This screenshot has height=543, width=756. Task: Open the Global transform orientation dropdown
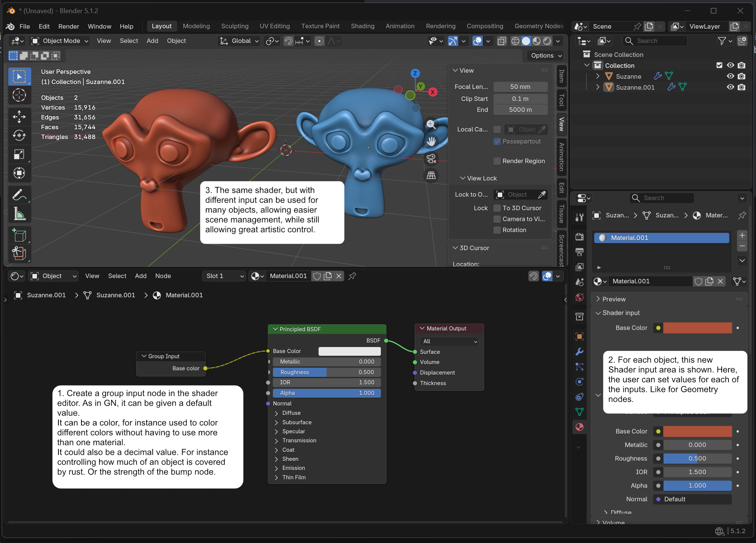pos(239,41)
